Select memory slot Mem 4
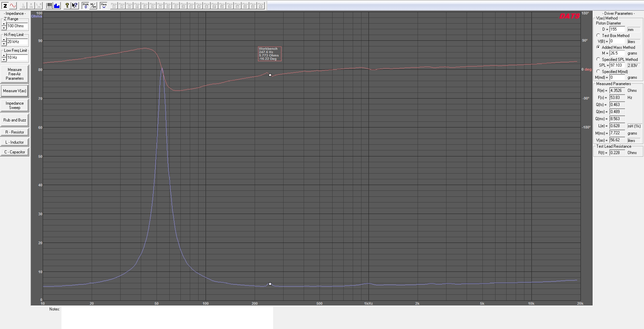644x329 pixels. (137, 5)
